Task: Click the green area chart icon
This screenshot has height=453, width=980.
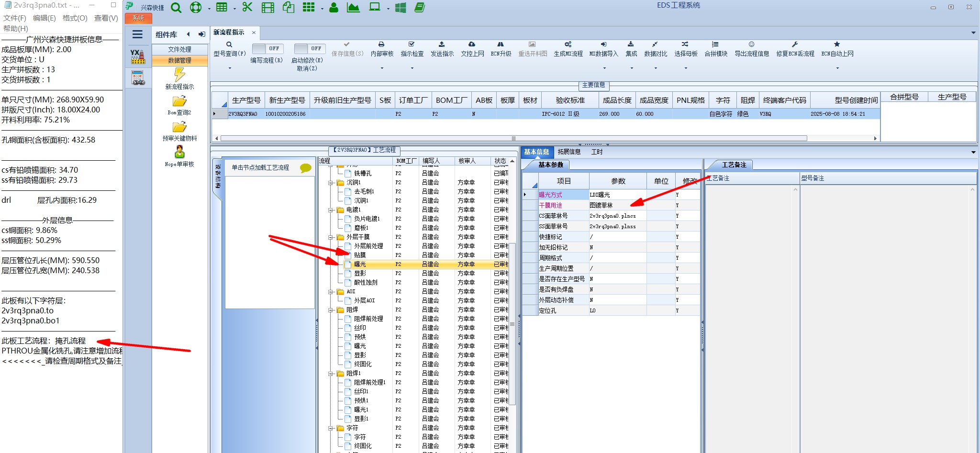Action: coord(353,8)
